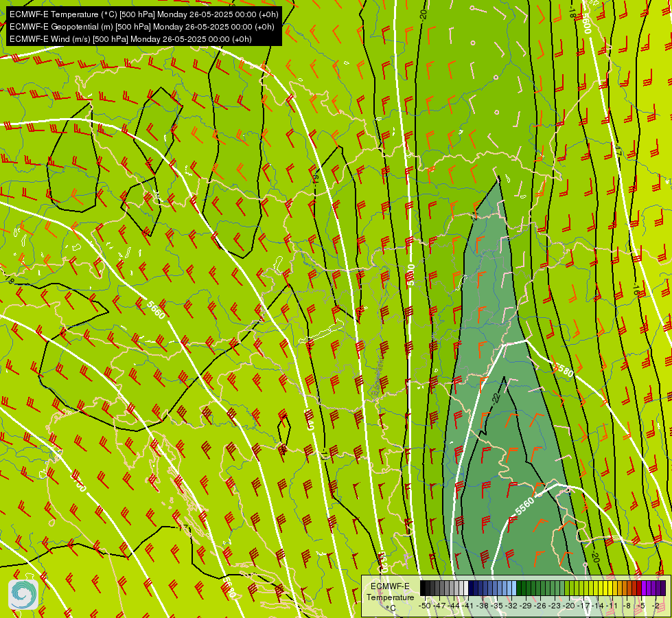Click the -32 value on the legend scale
Image resolution: width=672 pixels, height=618 pixels.
[511, 606]
